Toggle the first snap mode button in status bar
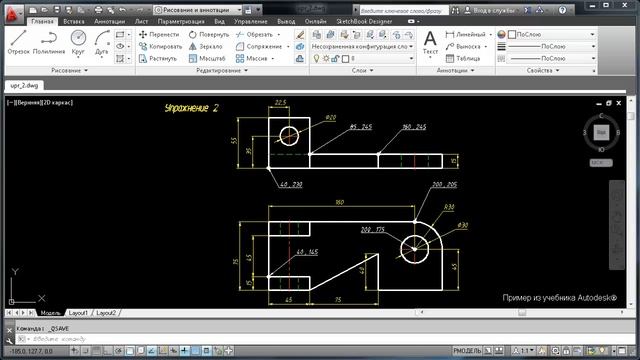 (75, 351)
